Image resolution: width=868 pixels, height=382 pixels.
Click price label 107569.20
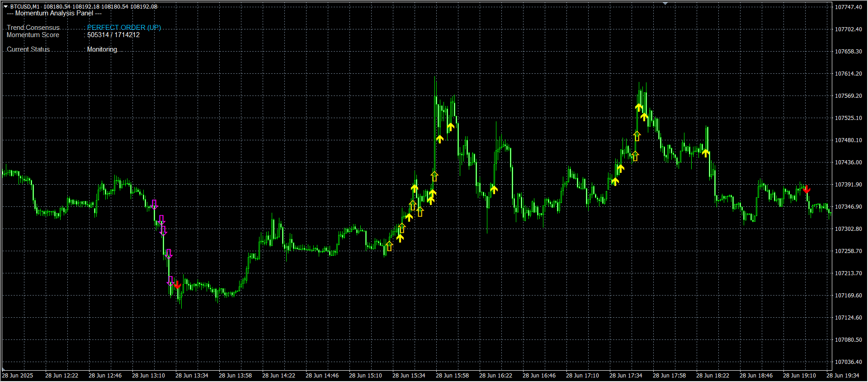[848, 96]
